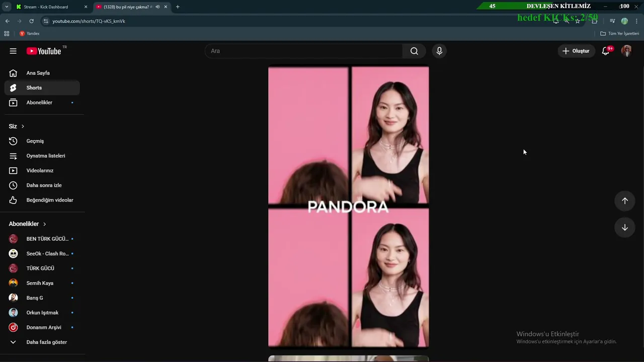Image resolution: width=644 pixels, height=362 pixels.
Task: Open the Chrome apps grid icon
Action: point(7,34)
